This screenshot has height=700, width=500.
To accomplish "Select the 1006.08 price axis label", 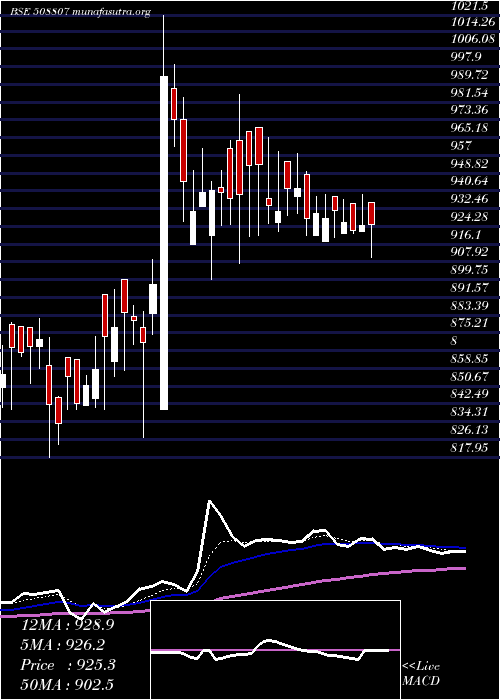I will (x=473, y=39).
